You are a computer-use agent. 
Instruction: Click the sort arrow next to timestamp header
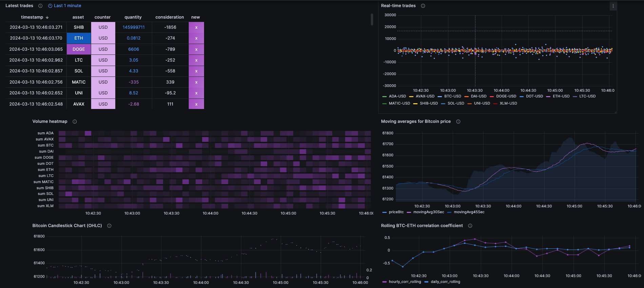click(47, 17)
